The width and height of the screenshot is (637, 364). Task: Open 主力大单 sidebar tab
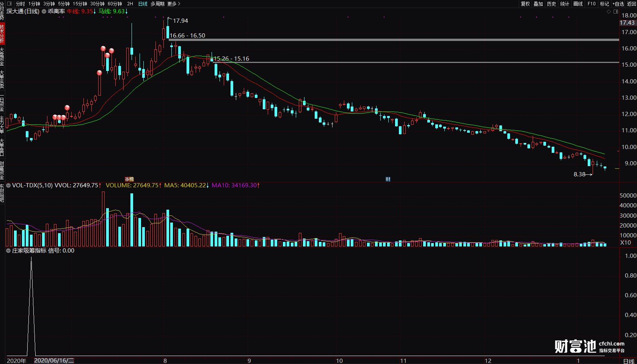click(x=2, y=125)
